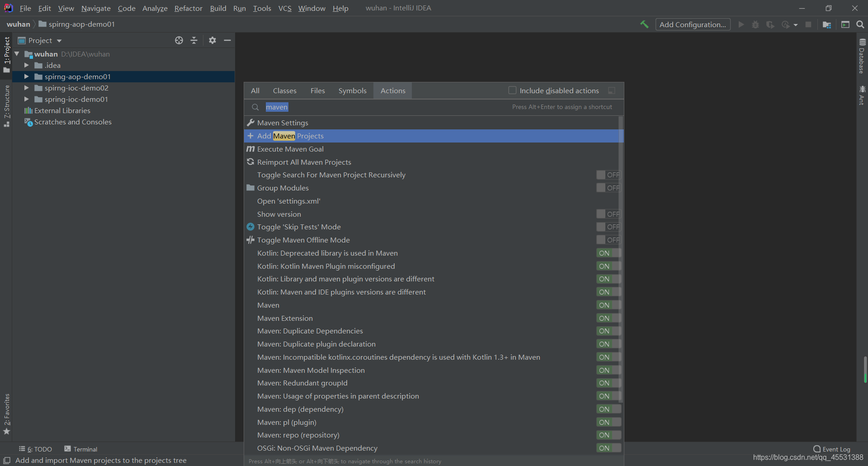The width and height of the screenshot is (868, 466).
Task: Open the Database tool window
Action: 862,56
